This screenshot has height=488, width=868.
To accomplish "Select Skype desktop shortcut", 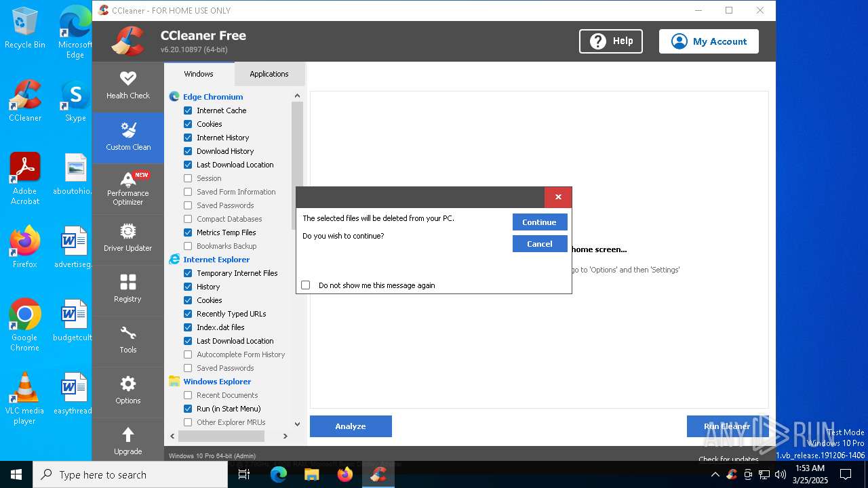I will click(75, 101).
